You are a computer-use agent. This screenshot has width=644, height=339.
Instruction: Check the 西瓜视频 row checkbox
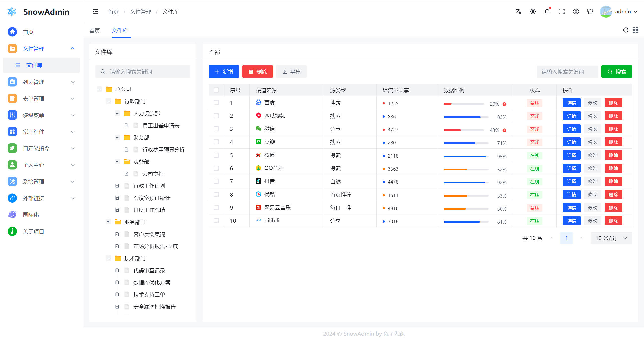[x=216, y=116]
